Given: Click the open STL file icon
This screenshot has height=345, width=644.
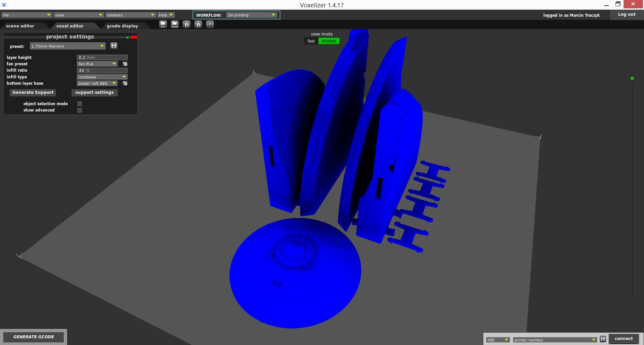Looking at the screenshot, I should click(163, 24).
